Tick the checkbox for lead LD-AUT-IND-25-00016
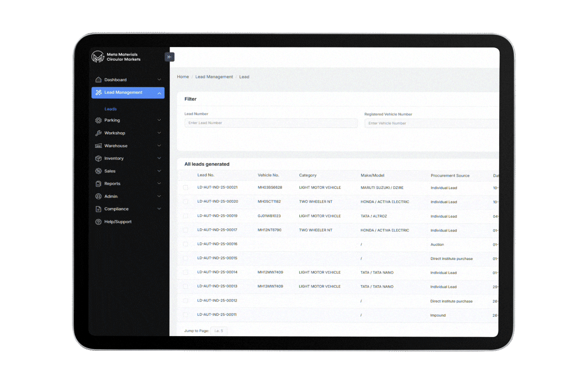588x369 pixels. click(x=186, y=244)
